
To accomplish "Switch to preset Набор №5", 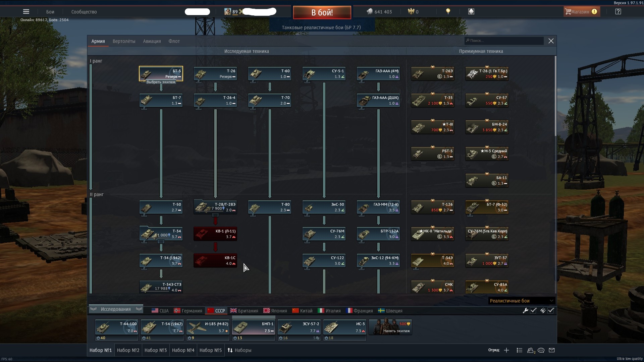I will [x=211, y=350].
